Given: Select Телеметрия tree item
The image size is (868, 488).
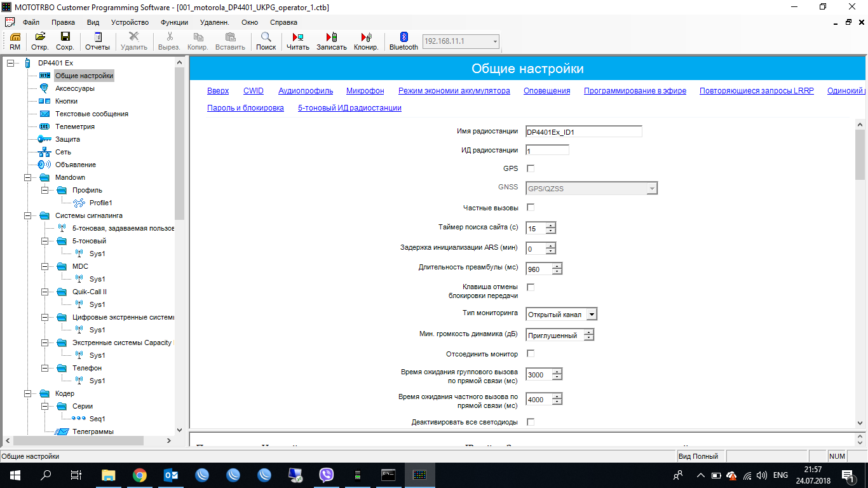Looking at the screenshot, I should [x=74, y=126].
